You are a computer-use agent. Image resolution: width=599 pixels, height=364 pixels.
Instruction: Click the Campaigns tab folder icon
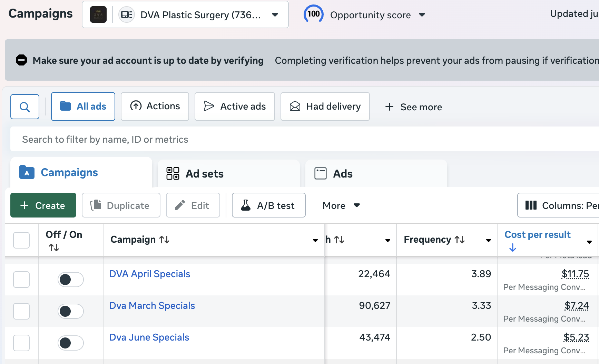point(27,172)
